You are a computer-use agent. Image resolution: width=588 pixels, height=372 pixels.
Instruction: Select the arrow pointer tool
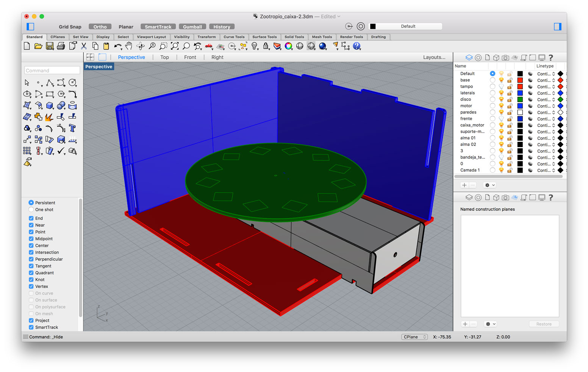click(x=27, y=82)
